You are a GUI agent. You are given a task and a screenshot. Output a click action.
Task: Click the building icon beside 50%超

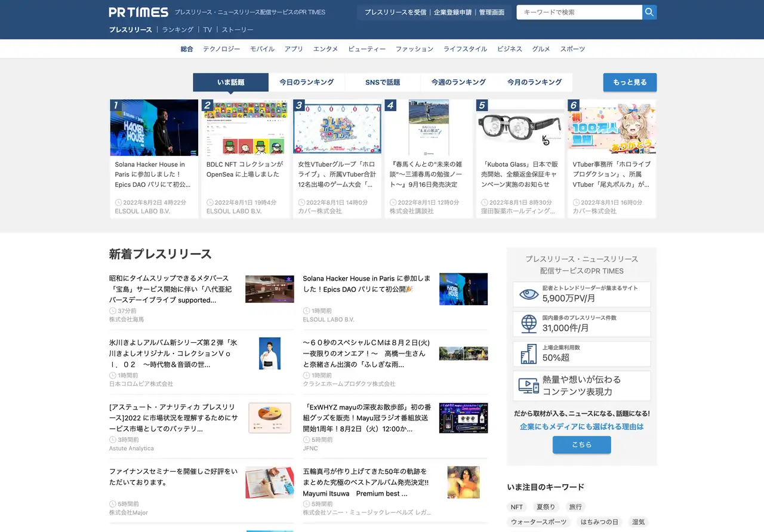tap(528, 354)
